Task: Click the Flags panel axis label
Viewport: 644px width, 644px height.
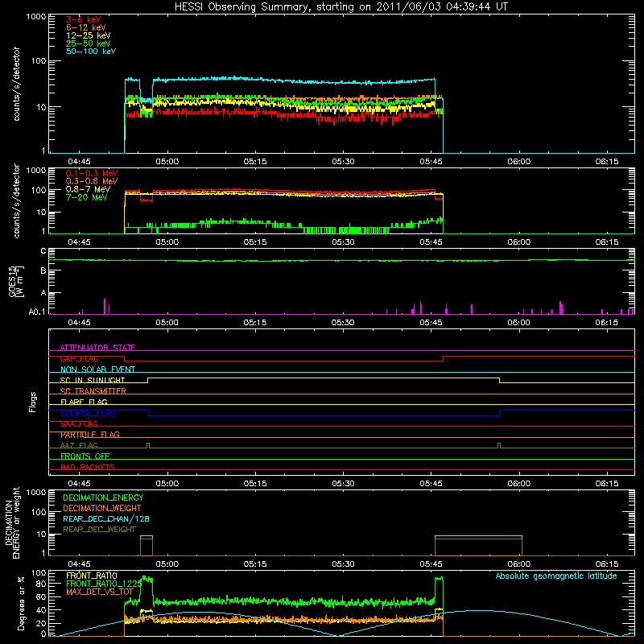Action: pyautogui.click(x=33, y=402)
